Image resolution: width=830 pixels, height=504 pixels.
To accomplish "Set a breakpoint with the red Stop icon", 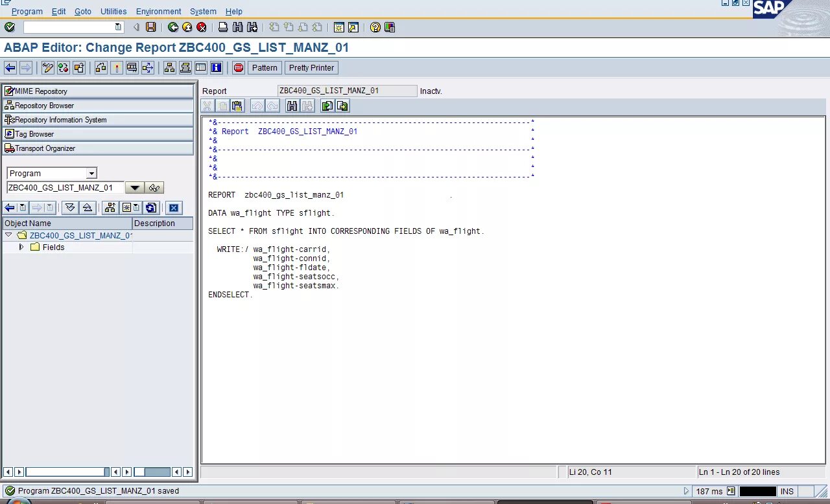I will coord(239,67).
